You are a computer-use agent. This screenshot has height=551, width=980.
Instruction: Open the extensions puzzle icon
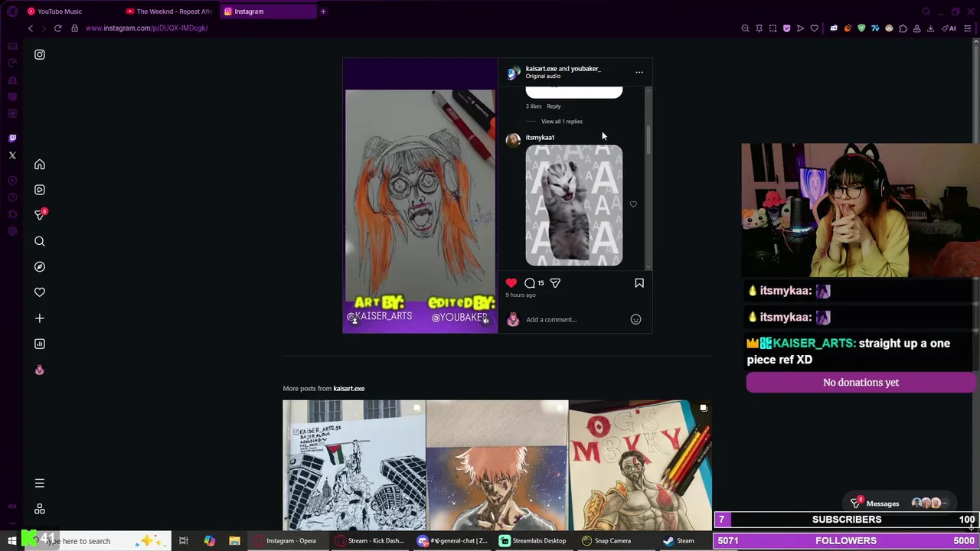(x=903, y=28)
